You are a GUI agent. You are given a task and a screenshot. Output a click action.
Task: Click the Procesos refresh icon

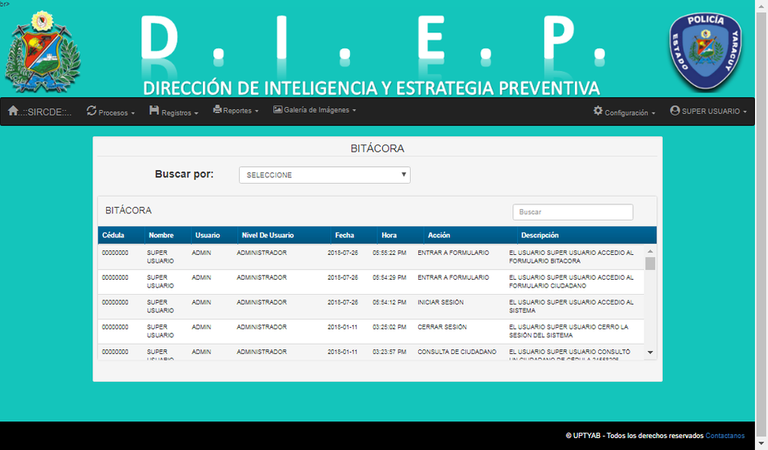coord(92,111)
